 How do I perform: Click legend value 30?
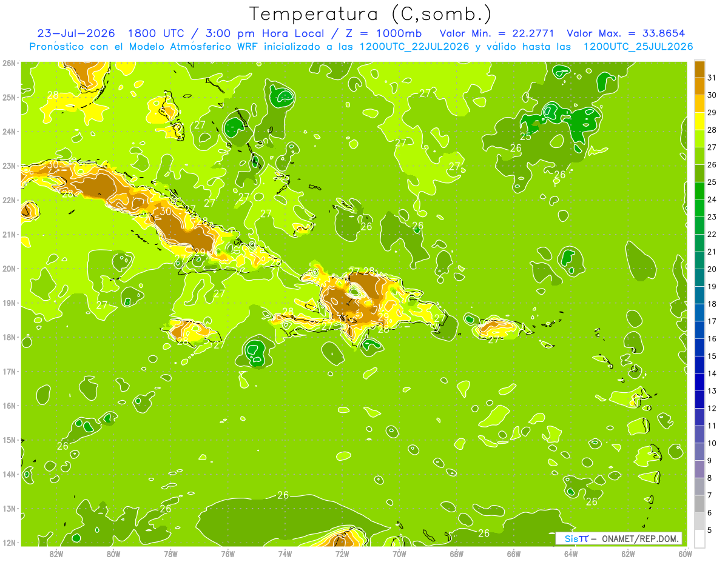(x=713, y=95)
